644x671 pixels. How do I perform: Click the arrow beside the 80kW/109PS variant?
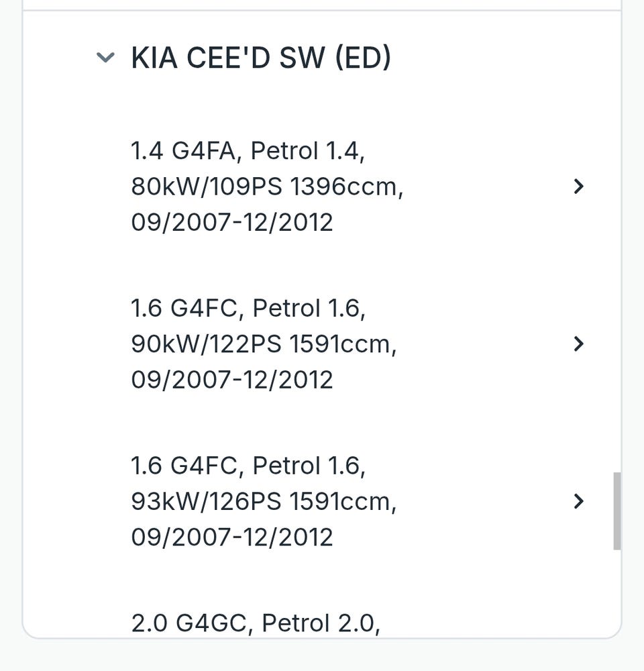point(579,187)
